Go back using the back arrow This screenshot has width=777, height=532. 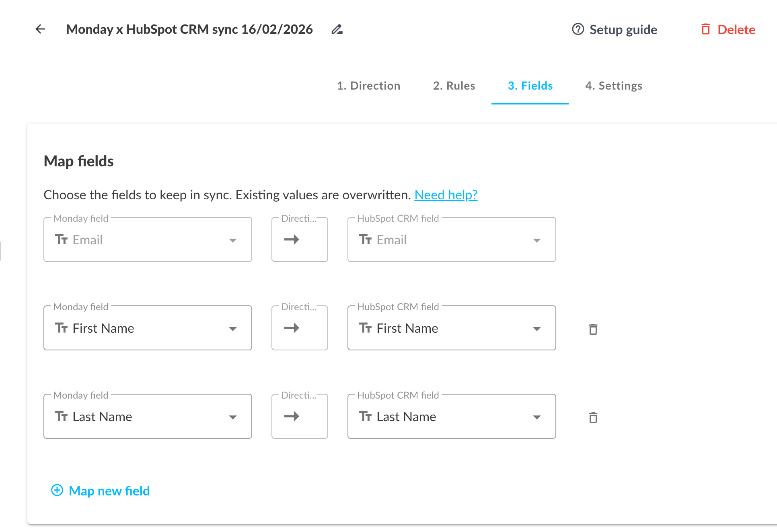click(x=40, y=29)
